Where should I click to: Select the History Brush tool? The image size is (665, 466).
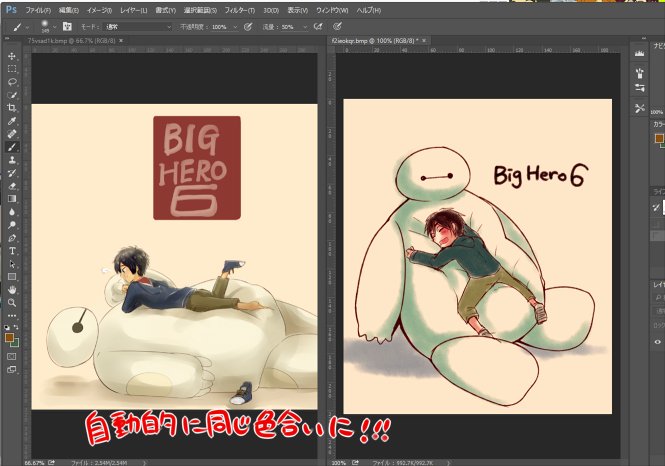coord(12,173)
